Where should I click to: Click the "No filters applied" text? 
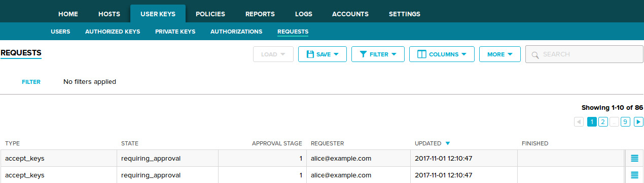(x=90, y=82)
